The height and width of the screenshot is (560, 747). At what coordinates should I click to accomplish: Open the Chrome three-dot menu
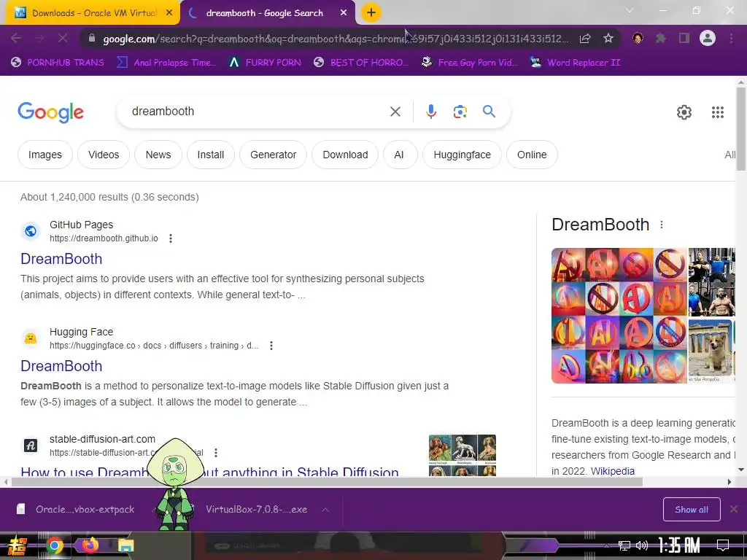(731, 38)
